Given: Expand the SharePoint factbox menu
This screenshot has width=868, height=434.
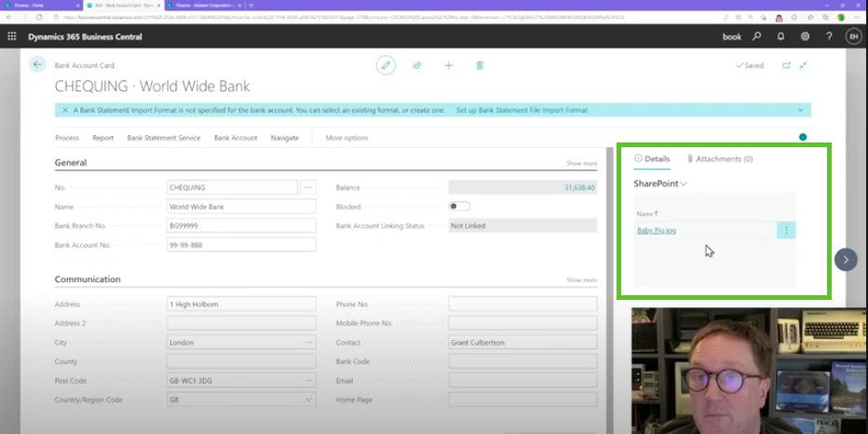Looking at the screenshot, I should [x=684, y=184].
